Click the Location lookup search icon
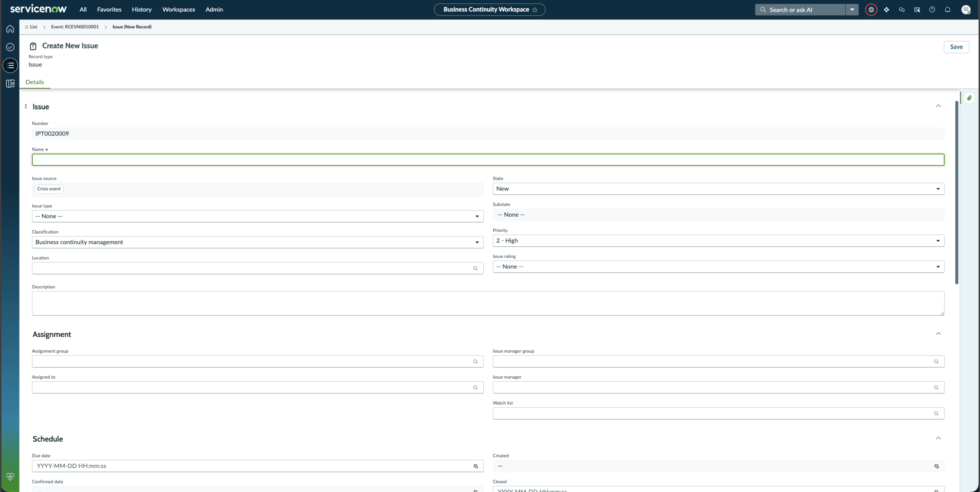Viewport: 980px width, 492px height. point(475,268)
